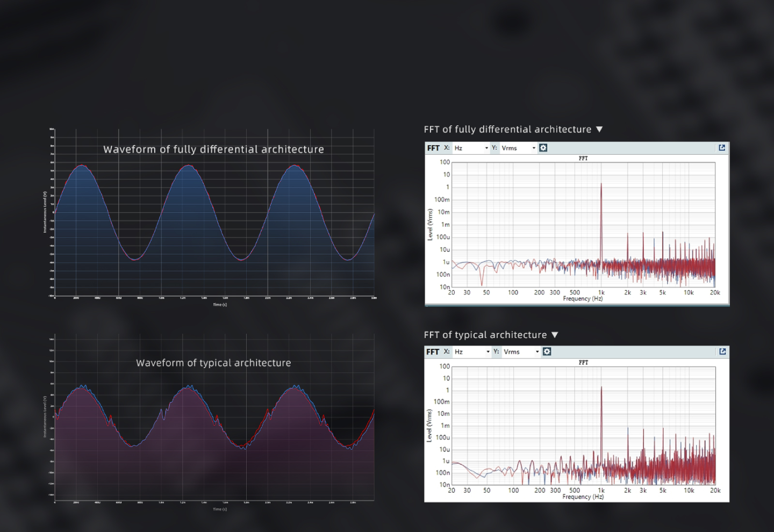
Task: Click bold FFT label in typical architecture panel toolbar
Action: coord(433,351)
